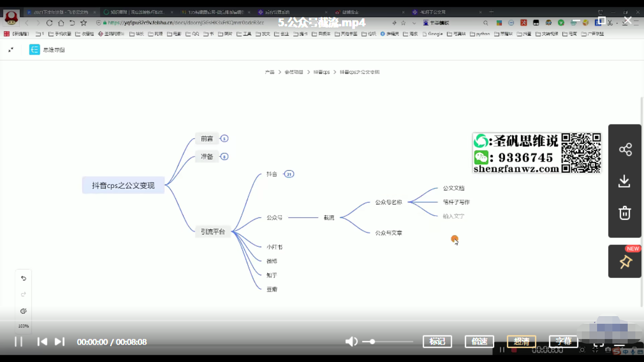Reload the page with the refresh icon
Screen dimensions: 644x362
coord(49,23)
